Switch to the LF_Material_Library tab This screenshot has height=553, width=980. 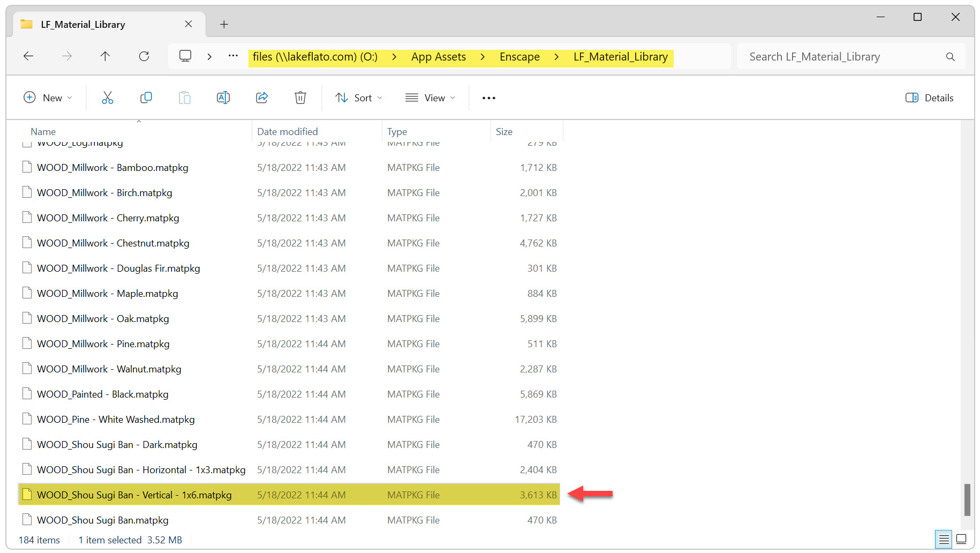coord(82,24)
